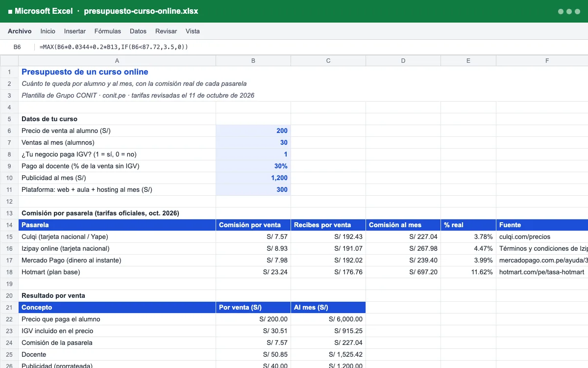
Task: Select 'Izipay online (tarjeta nacional)' cell
Action: click(x=117, y=248)
